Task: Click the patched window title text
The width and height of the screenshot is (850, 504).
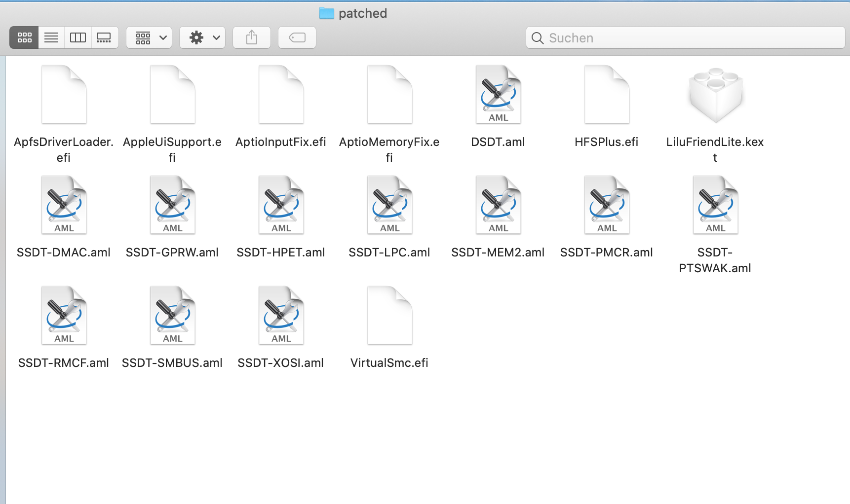Action: 363,13
